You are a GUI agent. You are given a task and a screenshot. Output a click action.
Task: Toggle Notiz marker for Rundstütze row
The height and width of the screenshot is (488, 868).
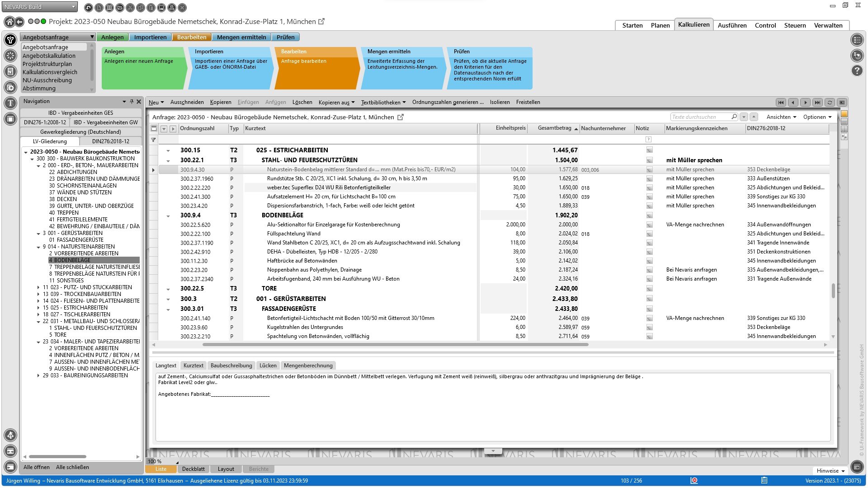[x=649, y=179]
